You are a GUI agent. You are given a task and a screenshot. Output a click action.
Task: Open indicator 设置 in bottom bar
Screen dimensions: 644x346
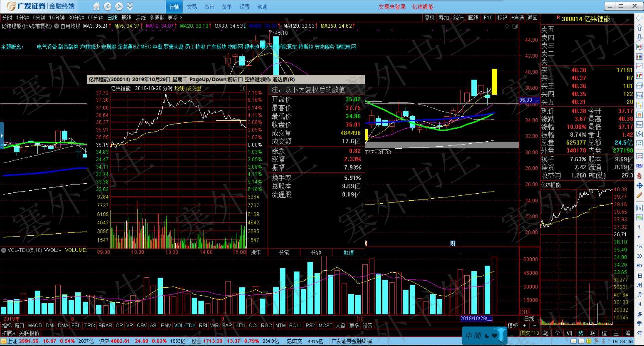pyautogui.click(x=367, y=325)
